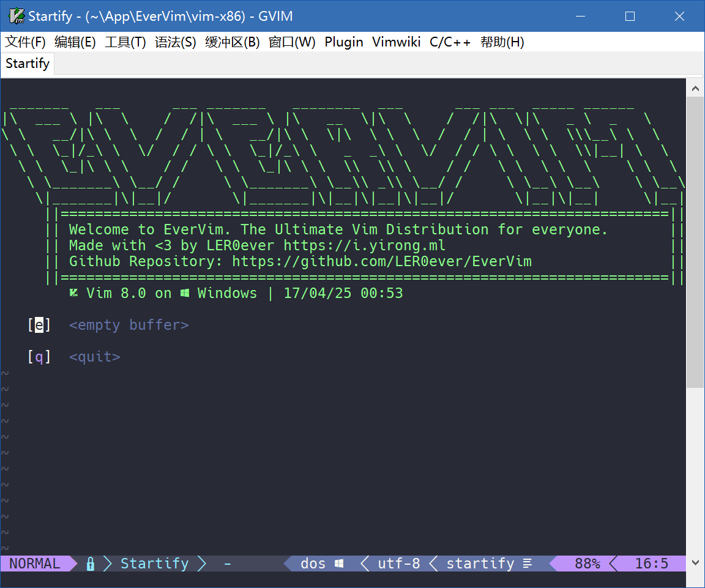The height and width of the screenshot is (588, 705).
Task: Click the scrollbar down arrow
Action: 695,562
